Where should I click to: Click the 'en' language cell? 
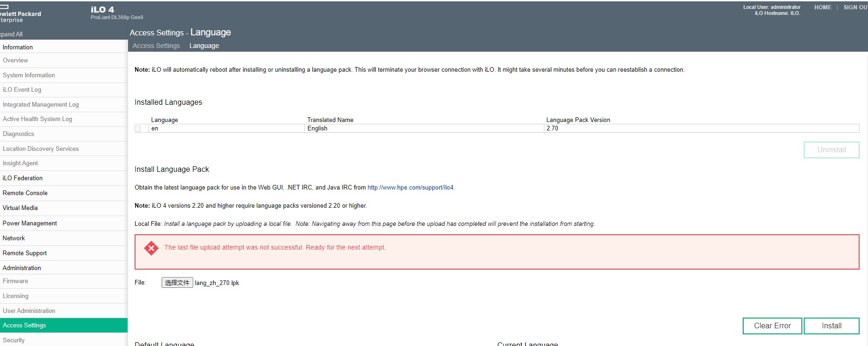[226, 129]
